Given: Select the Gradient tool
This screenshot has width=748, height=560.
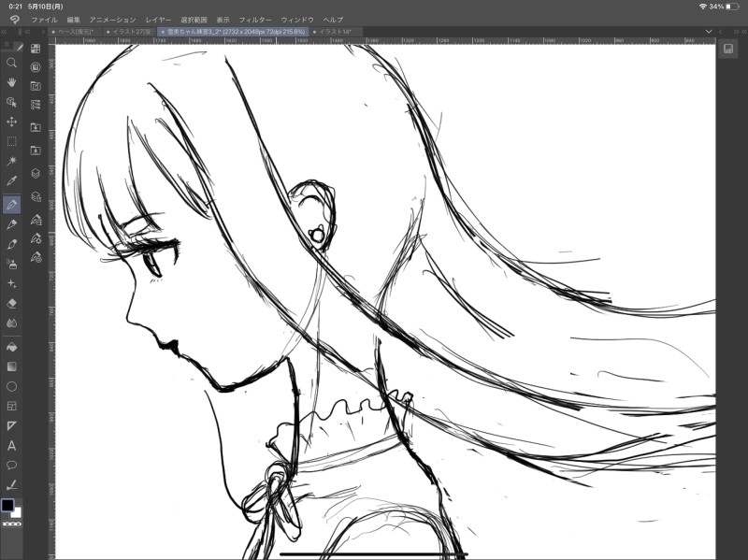Looking at the screenshot, I should click(x=11, y=366).
